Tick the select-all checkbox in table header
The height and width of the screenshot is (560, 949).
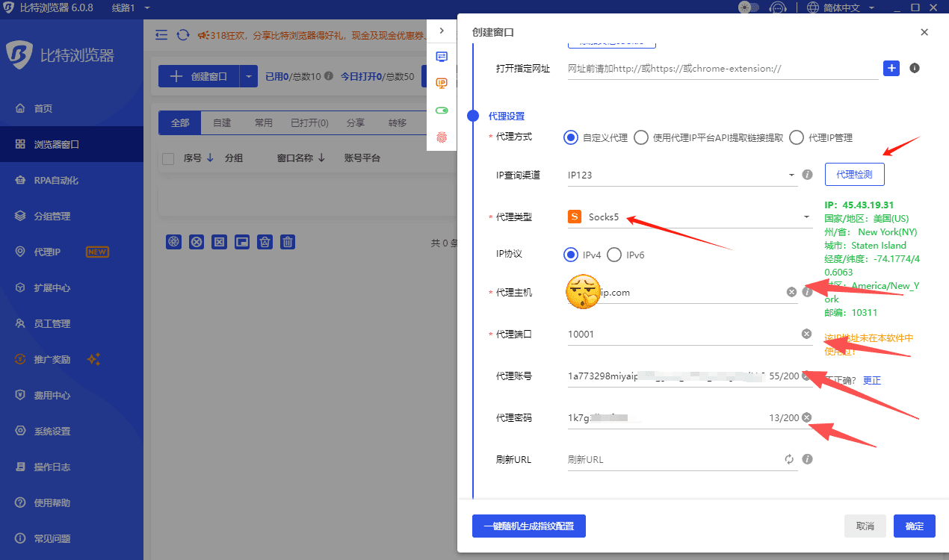[x=168, y=158]
